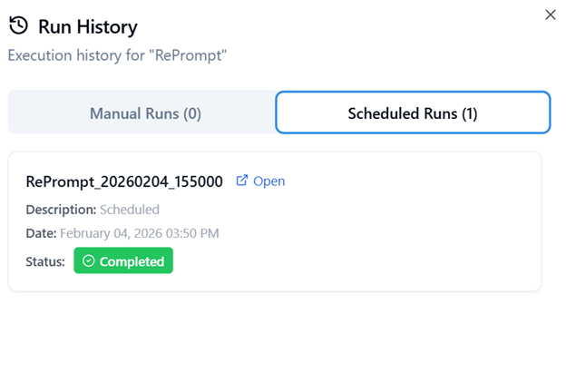This screenshot has height=392, width=566.
Task: Click the 'Execution history for "RePrompt"' subtitle
Action: click(x=117, y=55)
